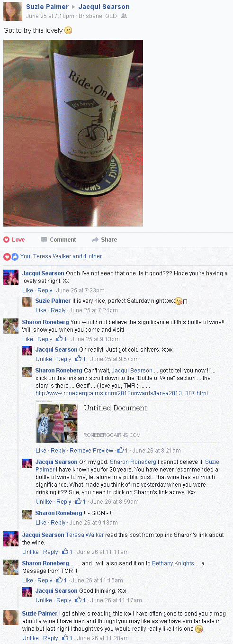Click the Bethany Knights tagged name
Viewport: 233px width, 644px height.
(x=173, y=563)
